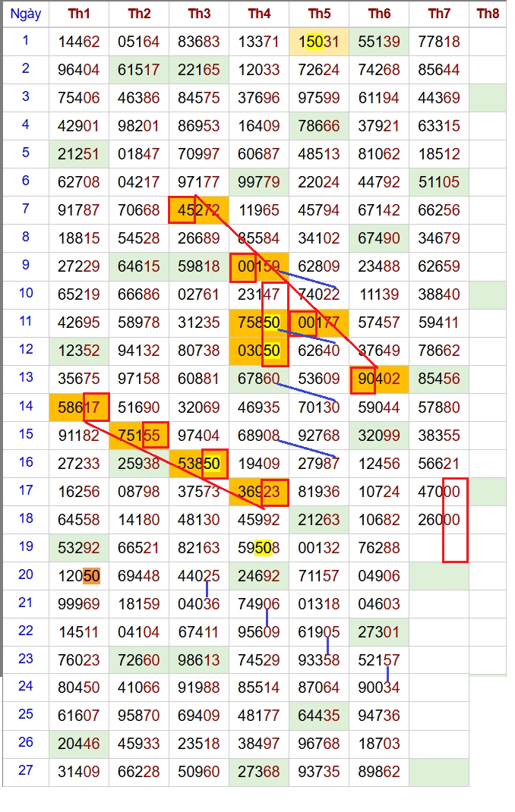Click day number 27 in Ngày column

26,771
